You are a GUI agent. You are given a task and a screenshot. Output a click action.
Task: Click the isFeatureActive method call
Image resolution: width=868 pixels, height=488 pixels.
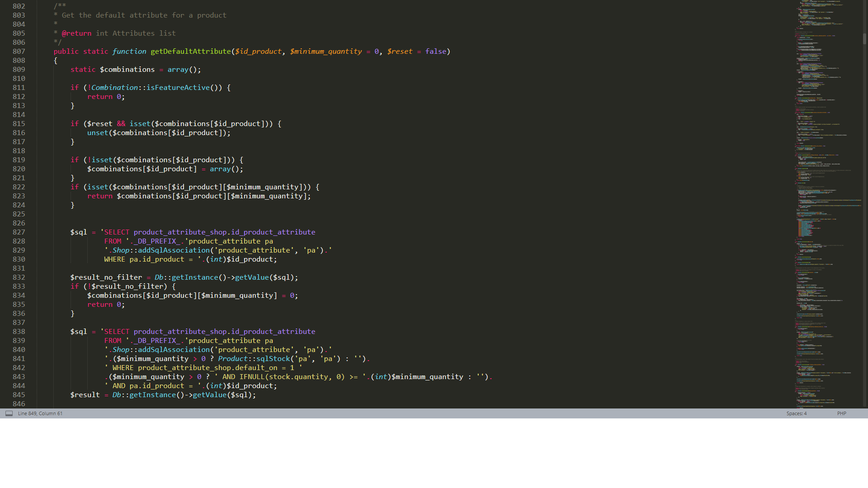pyautogui.click(x=178, y=88)
